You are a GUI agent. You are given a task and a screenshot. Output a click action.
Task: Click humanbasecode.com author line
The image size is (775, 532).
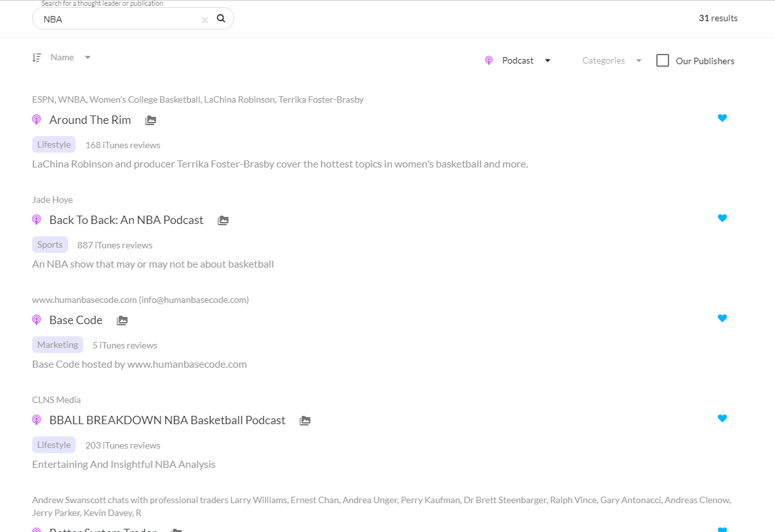141,300
